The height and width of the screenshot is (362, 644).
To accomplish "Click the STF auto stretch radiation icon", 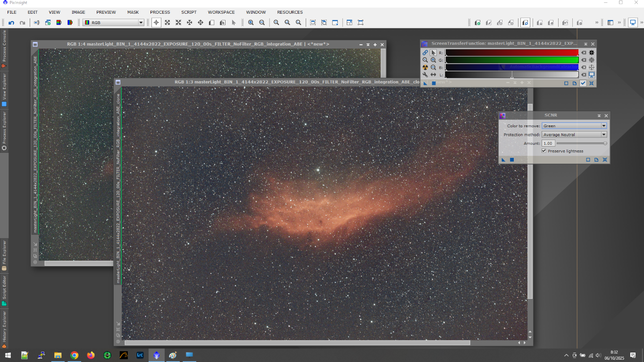I will 425,67.
